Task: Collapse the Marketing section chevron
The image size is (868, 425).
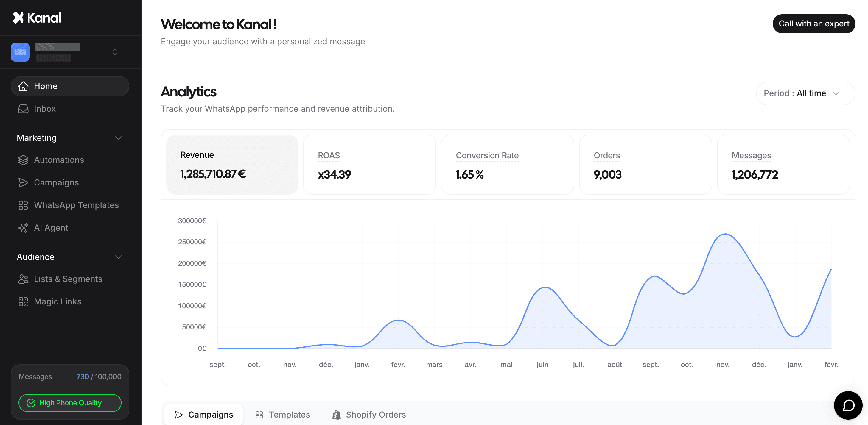Action: coord(118,138)
